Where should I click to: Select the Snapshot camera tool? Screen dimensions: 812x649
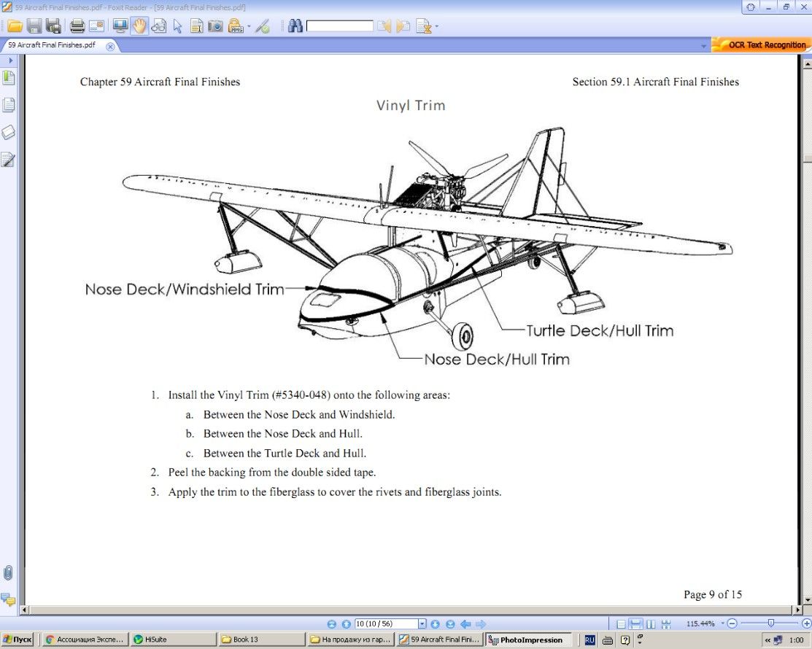pos(215,26)
